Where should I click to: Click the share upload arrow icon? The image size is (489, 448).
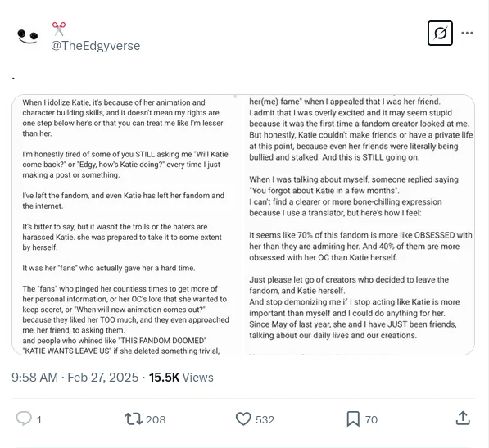pyautogui.click(x=463, y=418)
